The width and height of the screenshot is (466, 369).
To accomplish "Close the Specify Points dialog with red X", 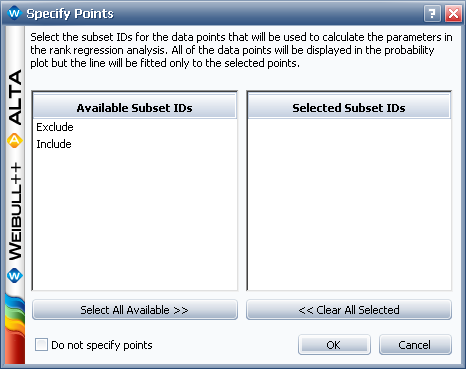I will [453, 14].
